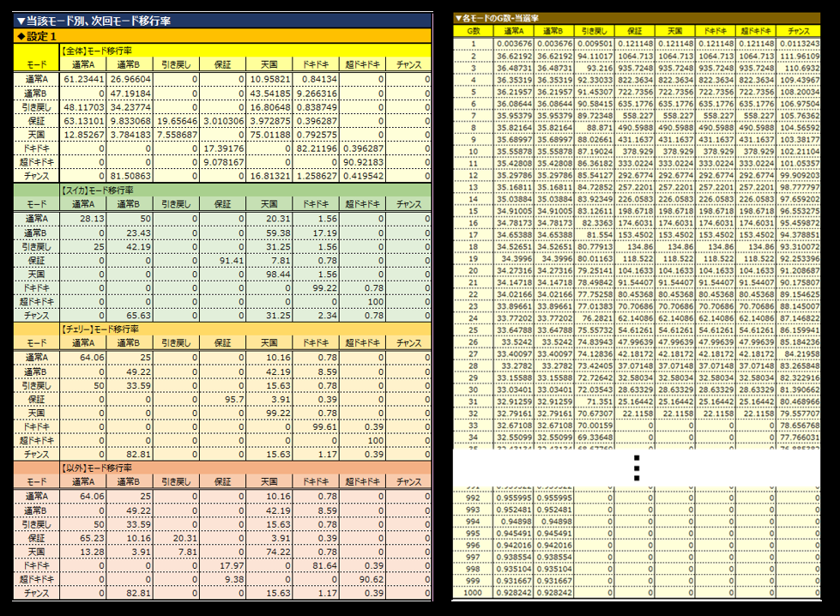
Task: Click the value 17.39176
Action: (x=223, y=148)
